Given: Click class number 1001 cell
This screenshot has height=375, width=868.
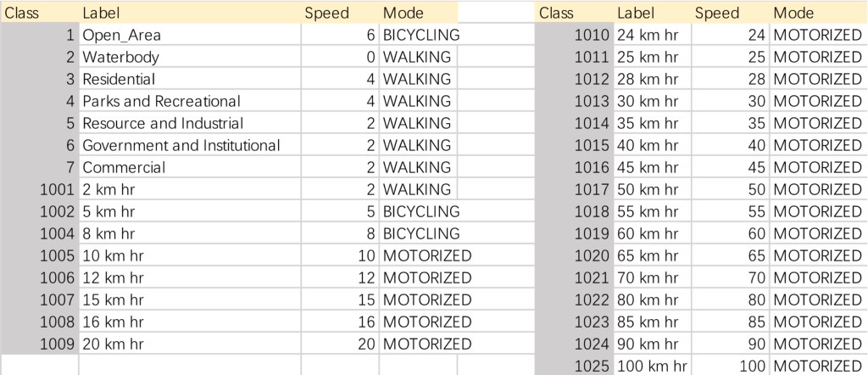Looking at the screenshot, I should [57, 190].
